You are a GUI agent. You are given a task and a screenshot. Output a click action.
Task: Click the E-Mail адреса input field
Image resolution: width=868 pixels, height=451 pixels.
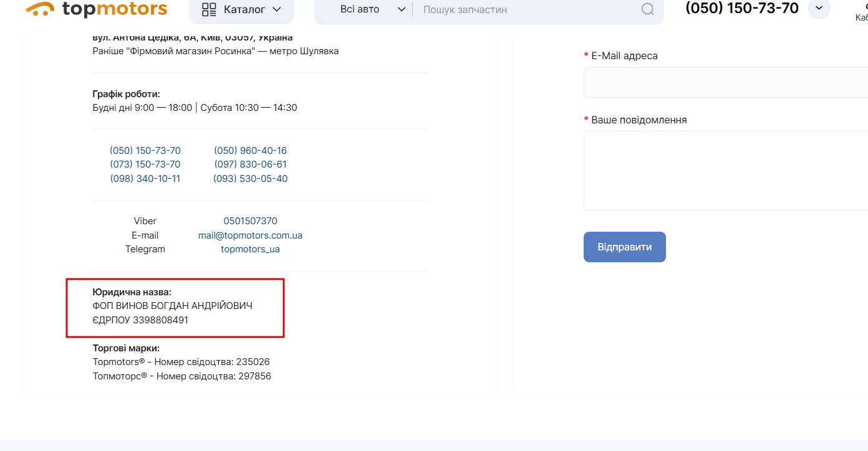[x=726, y=82]
